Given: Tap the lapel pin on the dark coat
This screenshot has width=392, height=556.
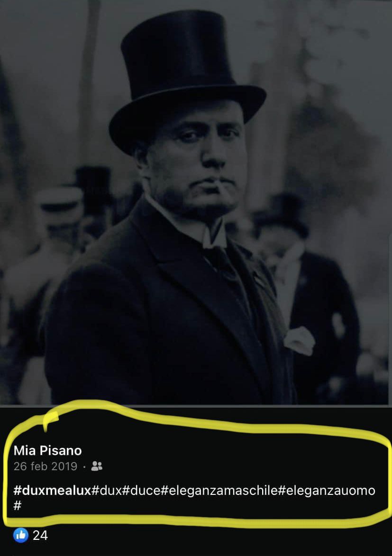Looking at the screenshot, I should click(x=259, y=280).
